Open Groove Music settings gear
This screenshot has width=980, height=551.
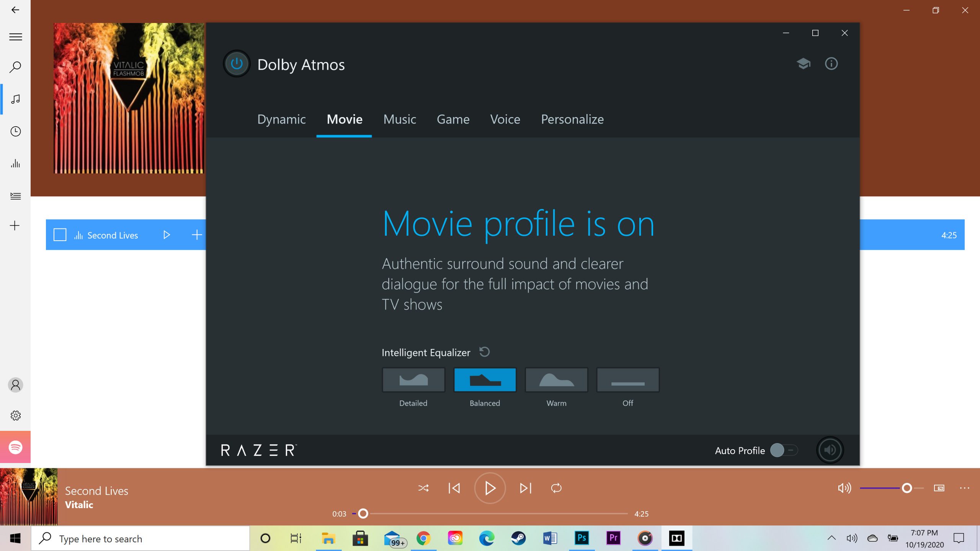click(x=15, y=416)
